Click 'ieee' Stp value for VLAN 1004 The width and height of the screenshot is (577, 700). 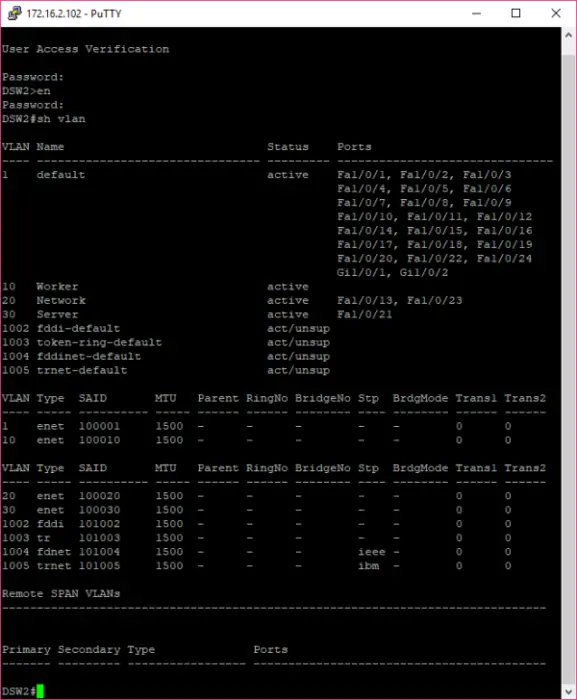(x=372, y=552)
